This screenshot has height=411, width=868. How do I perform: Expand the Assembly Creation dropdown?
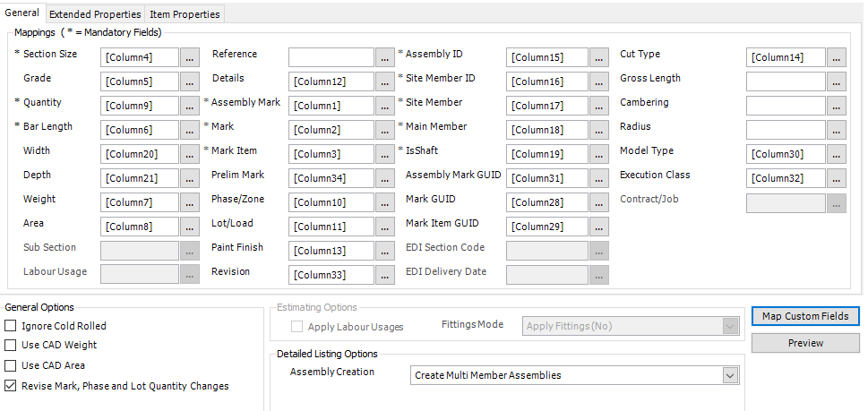[730, 375]
